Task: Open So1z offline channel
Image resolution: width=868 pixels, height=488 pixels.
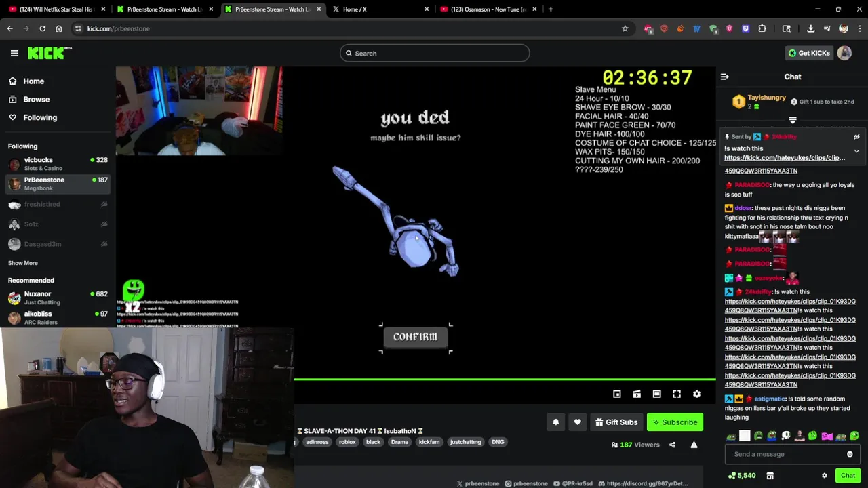Action: tap(58, 224)
